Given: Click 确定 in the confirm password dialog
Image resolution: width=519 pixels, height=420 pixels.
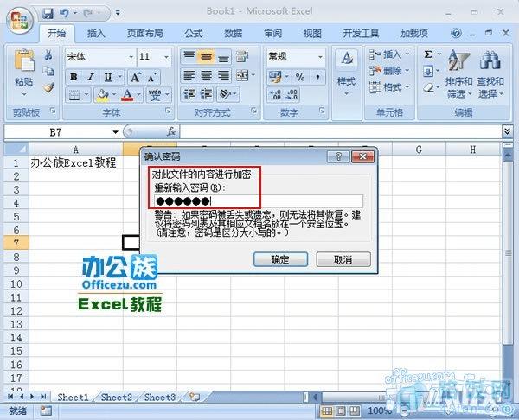Looking at the screenshot, I should pos(280,259).
